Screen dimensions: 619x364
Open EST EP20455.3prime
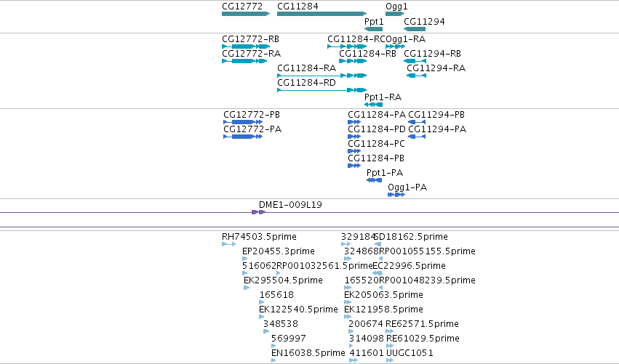tap(279, 251)
